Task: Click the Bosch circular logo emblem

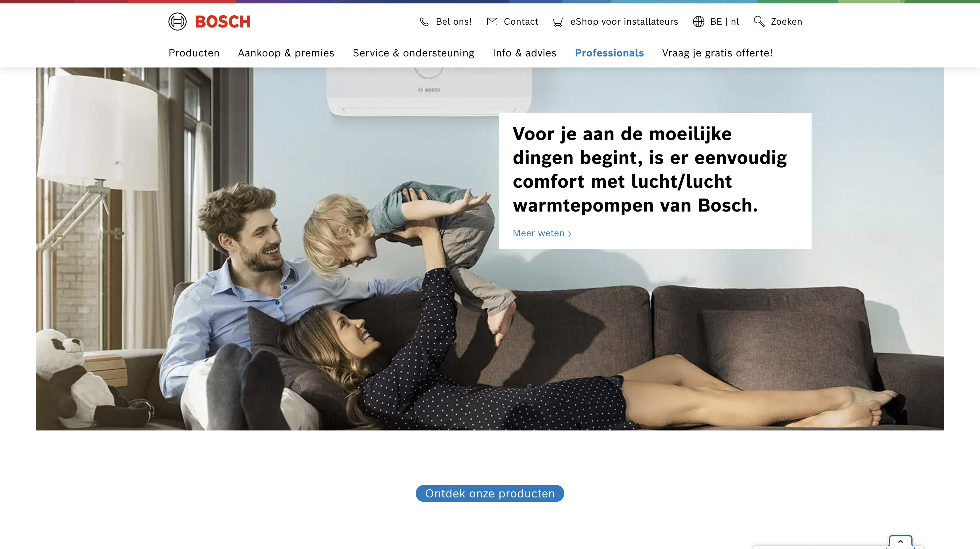Action: tap(177, 22)
